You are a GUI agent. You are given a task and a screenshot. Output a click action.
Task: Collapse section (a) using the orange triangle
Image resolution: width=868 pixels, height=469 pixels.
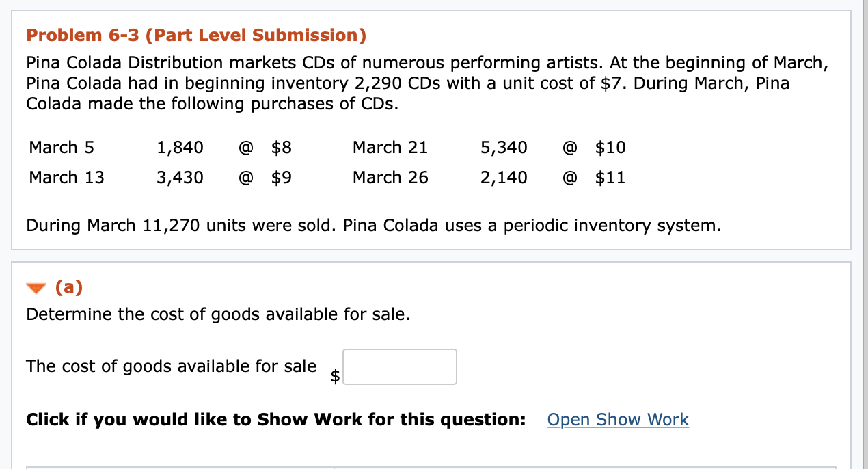(36, 287)
